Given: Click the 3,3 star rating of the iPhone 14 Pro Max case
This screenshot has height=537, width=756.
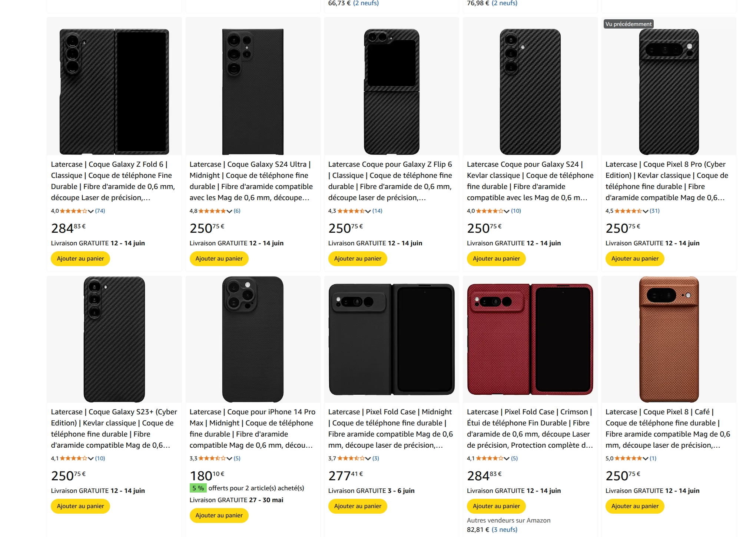Looking at the screenshot, I should pyautogui.click(x=212, y=458).
